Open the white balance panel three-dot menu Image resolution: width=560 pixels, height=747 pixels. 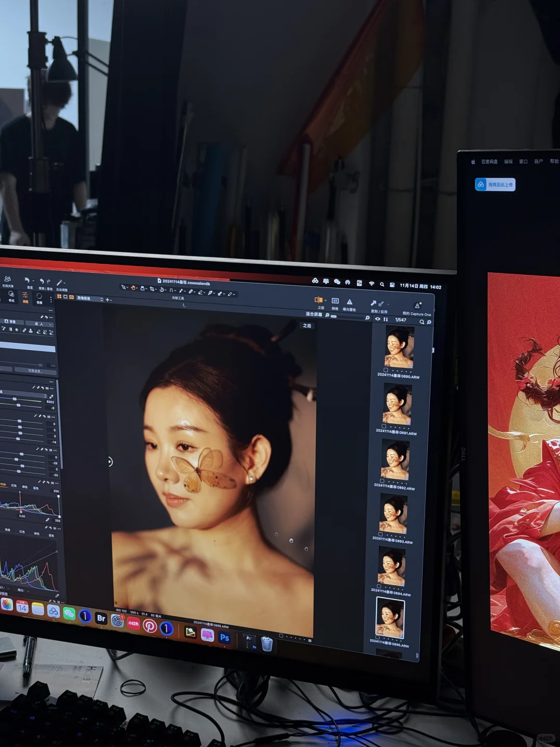tap(51, 389)
